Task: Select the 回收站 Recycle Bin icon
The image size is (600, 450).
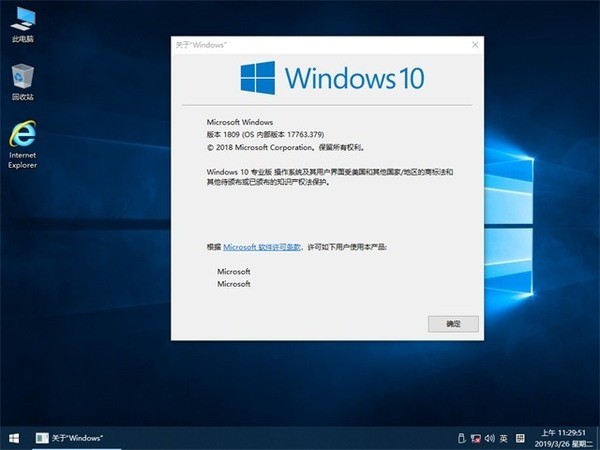Action: tap(21, 78)
